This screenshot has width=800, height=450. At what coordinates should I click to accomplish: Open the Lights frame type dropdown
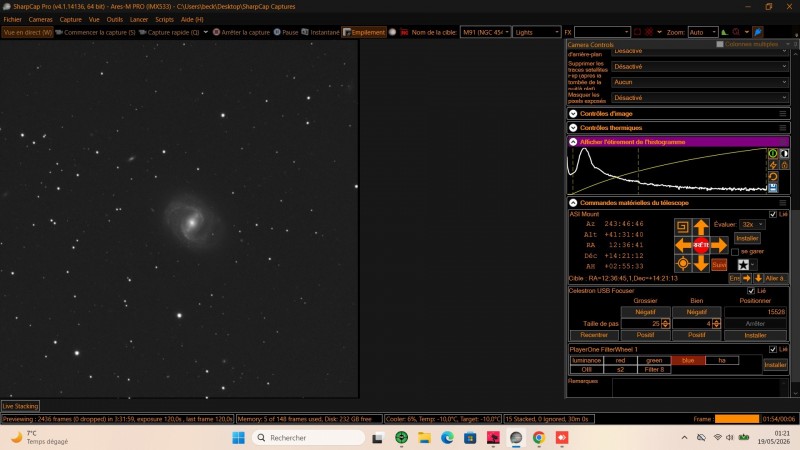coord(537,32)
